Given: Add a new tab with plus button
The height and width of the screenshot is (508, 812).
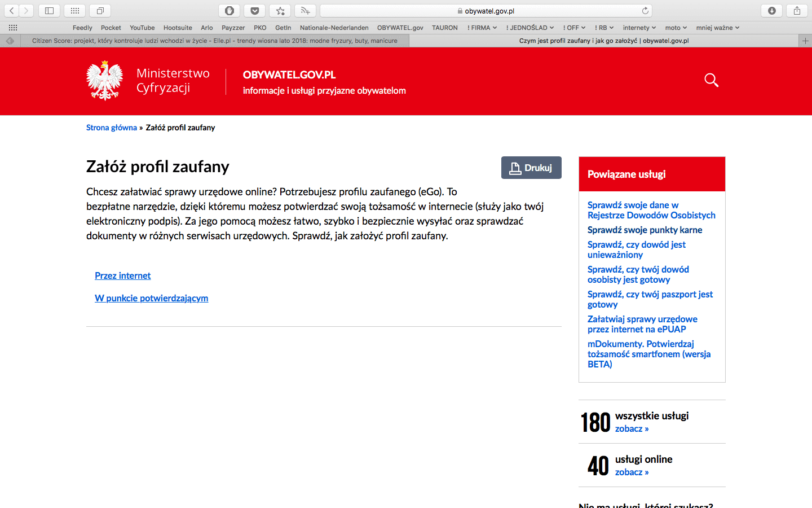Looking at the screenshot, I should click(x=805, y=41).
